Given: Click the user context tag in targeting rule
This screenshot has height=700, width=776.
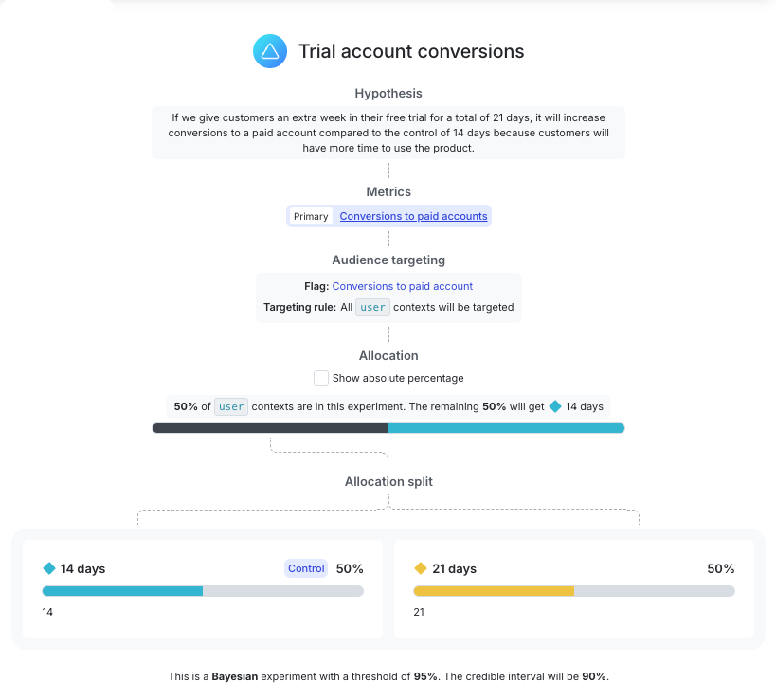Looking at the screenshot, I should tap(372, 307).
